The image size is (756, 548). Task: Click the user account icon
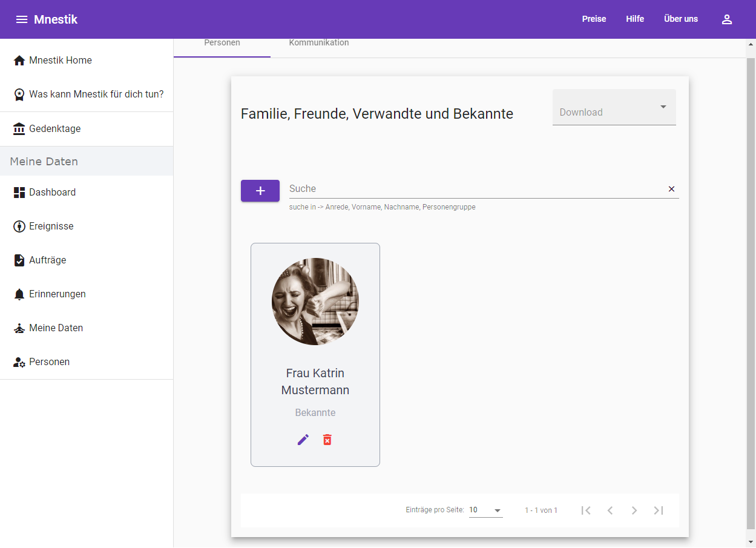[x=727, y=19]
